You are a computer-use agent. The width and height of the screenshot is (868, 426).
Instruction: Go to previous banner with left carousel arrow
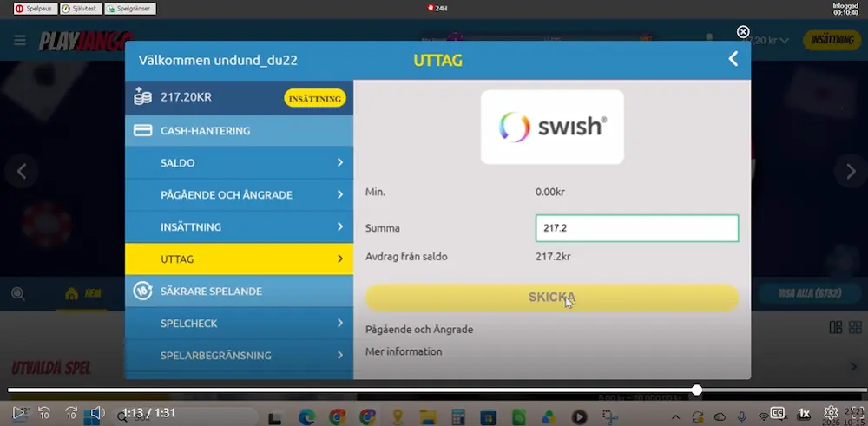click(x=22, y=172)
